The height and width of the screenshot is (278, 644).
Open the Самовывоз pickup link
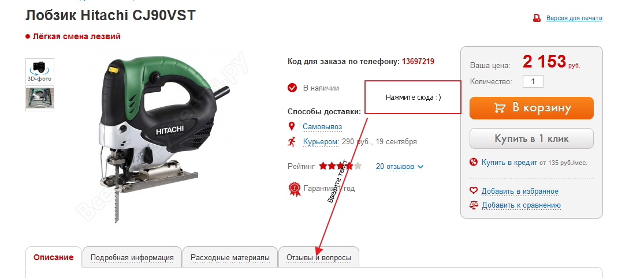click(322, 127)
